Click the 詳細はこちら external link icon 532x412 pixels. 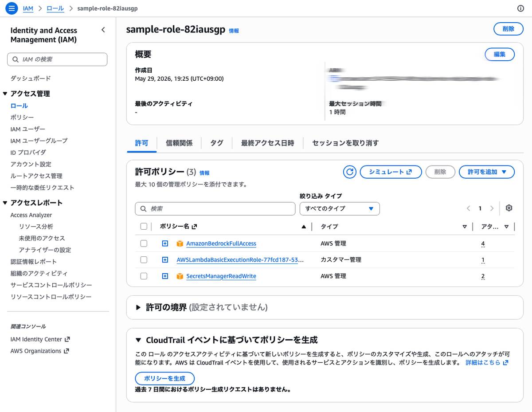(x=505, y=363)
